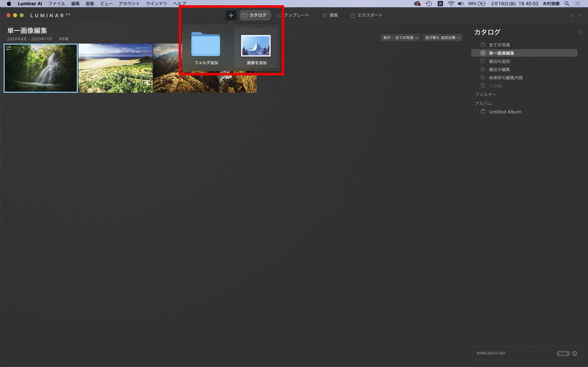Open the Time Machine menu bar icon
588x367 pixels.
[429, 4]
